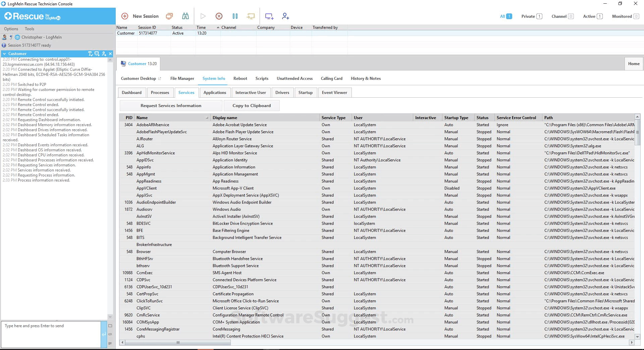The height and width of the screenshot is (350, 644).
Task: End the active session with the red X icon
Action: [219, 16]
